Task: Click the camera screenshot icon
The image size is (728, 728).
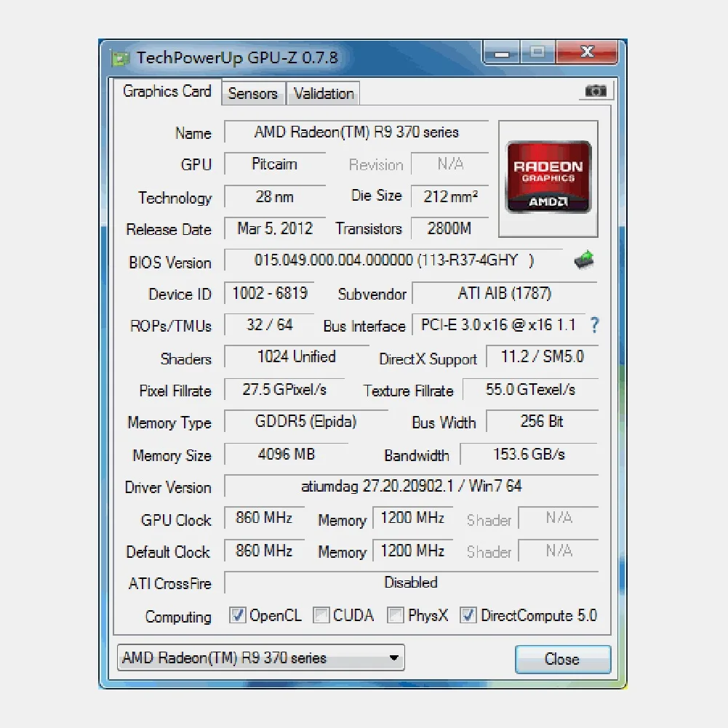Action: tap(595, 90)
